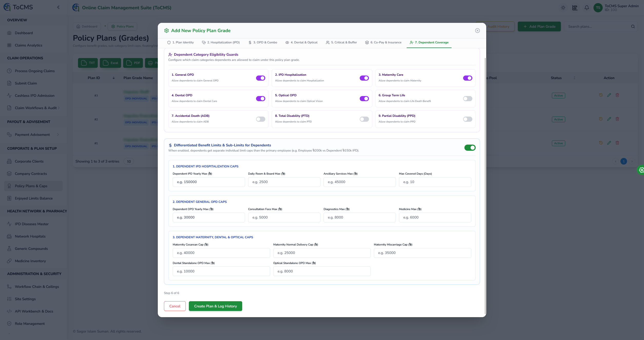Open Medicine Inventory sidebar item

33,261
